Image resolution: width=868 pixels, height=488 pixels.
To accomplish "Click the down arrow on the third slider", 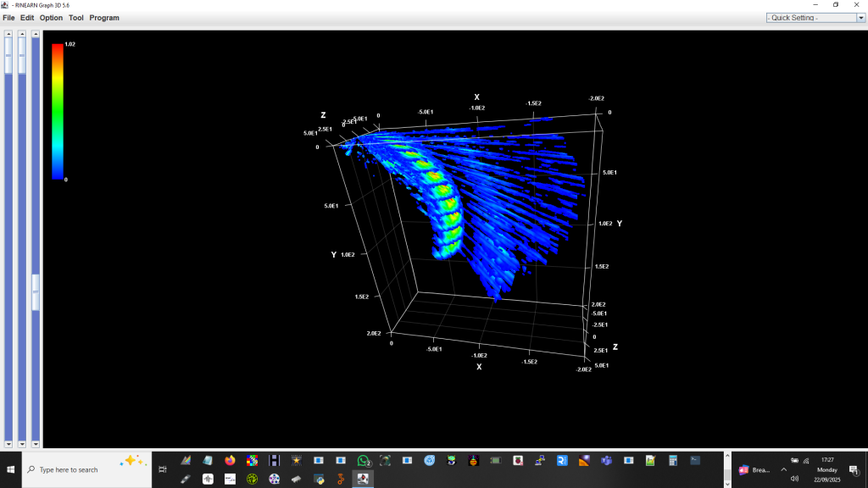I will tap(36, 444).
